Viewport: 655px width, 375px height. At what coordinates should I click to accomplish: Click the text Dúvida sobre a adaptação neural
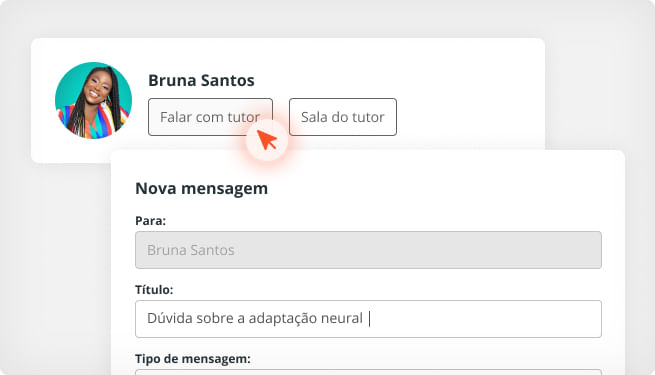(255, 318)
